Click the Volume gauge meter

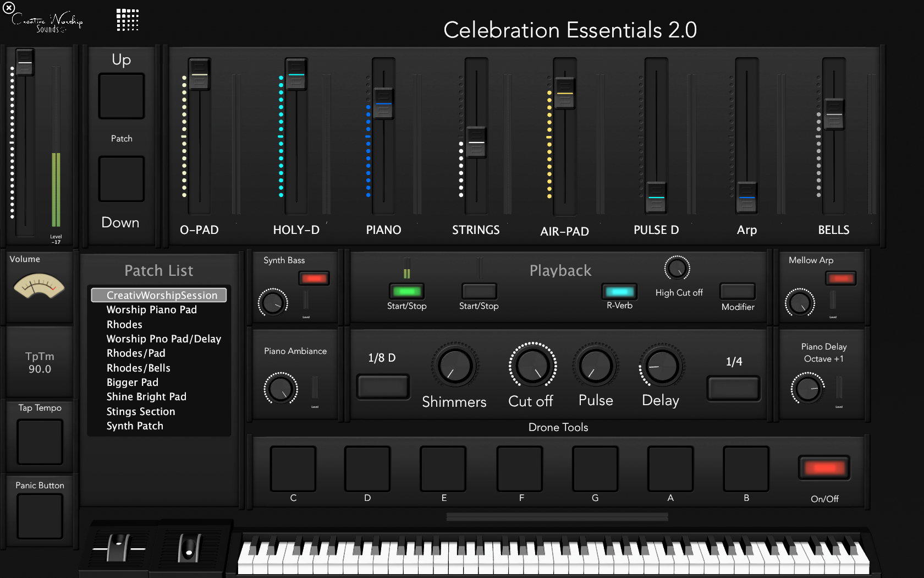point(39,286)
